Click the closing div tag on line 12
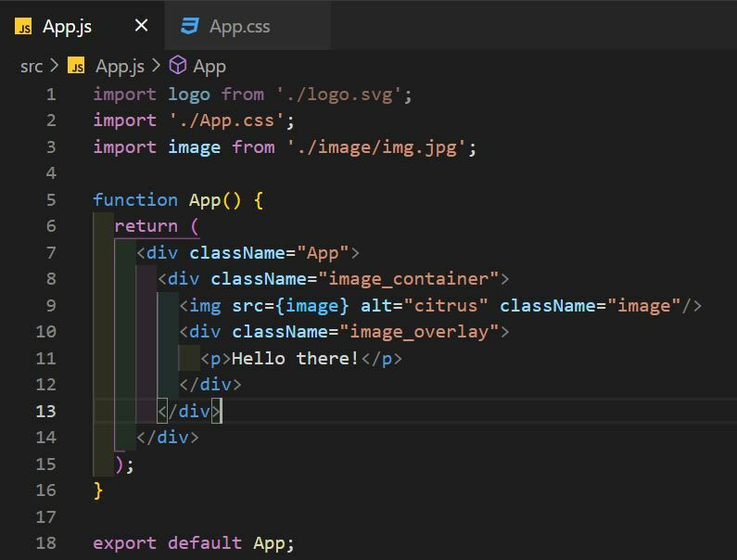737x560 pixels. pos(210,385)
